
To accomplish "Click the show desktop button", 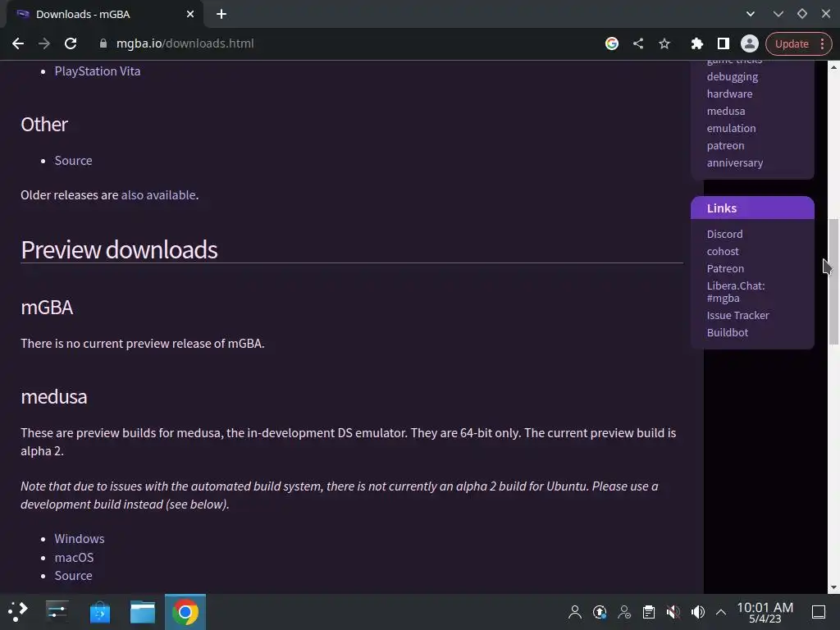I will pyautogui.click(x=819, y=612).
